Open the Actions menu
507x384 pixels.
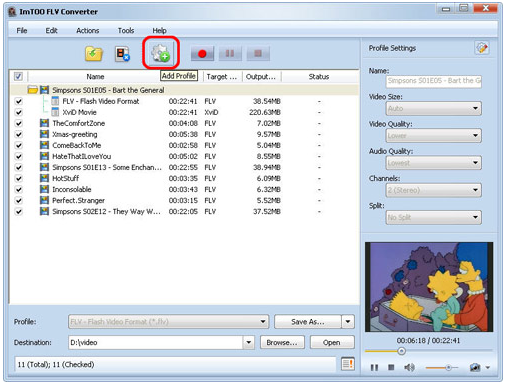[x=88, y=31]
